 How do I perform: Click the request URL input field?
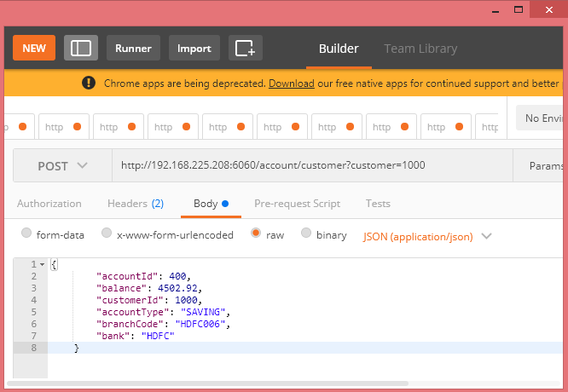pyautogui.click(x=312, y=165)
